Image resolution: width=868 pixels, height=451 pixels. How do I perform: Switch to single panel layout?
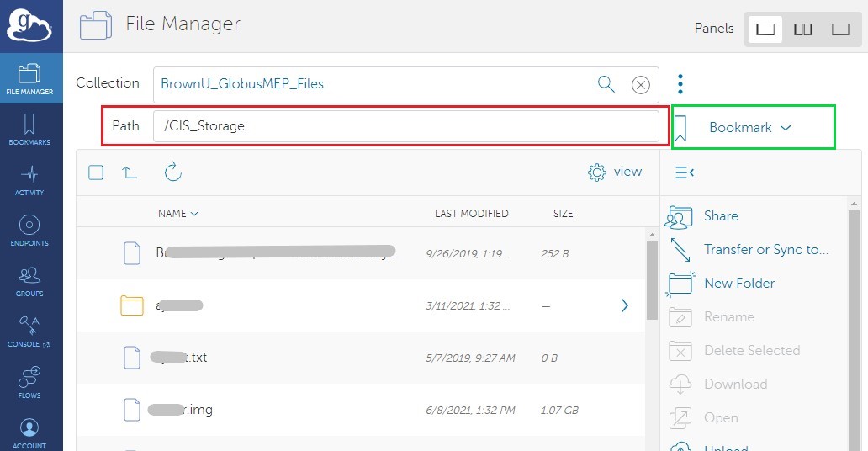point(765,29)
